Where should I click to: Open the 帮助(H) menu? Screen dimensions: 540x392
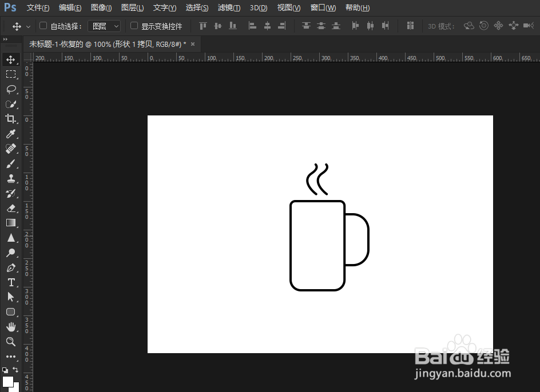click(x=358, y=7)
